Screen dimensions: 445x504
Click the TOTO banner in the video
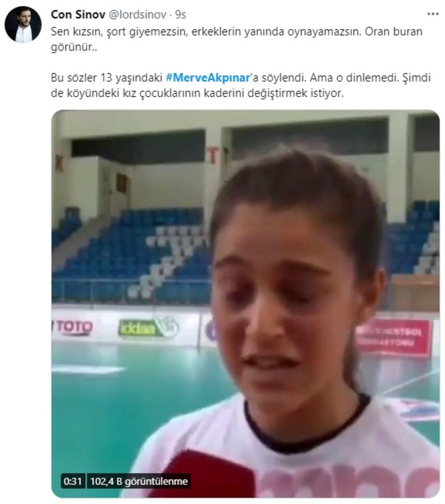pos(73,327)
